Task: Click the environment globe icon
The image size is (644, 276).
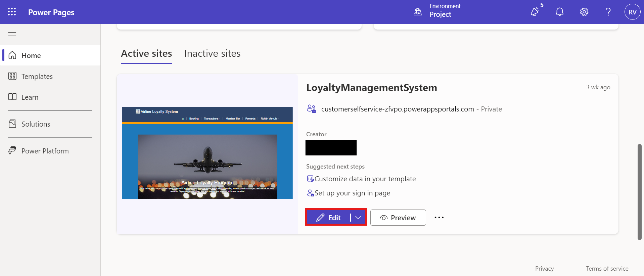Action: pos(417,12)
